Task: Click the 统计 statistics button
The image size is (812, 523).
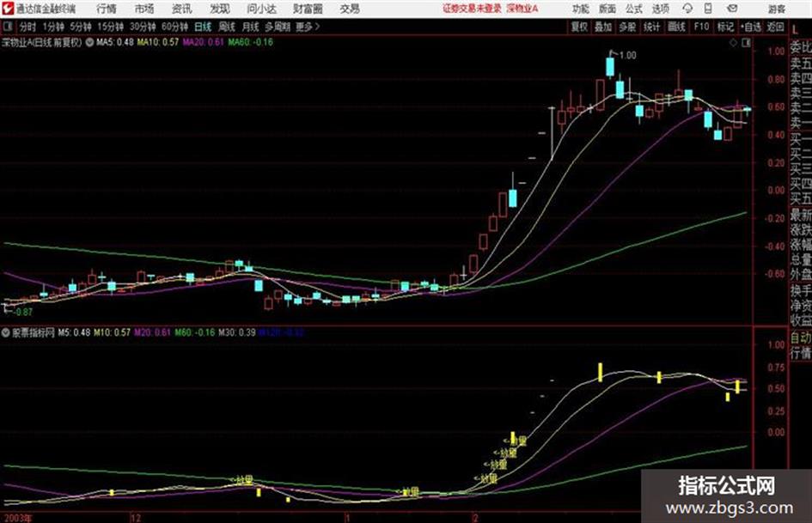Action: 652,27
